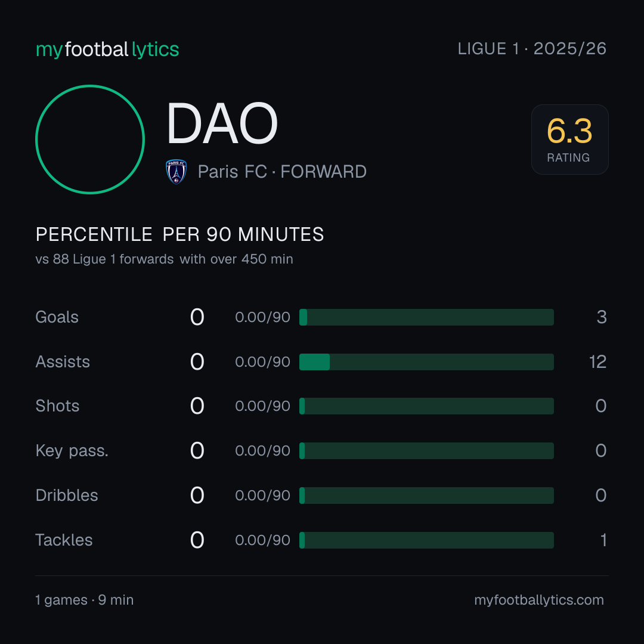Click the Dribbles percentile bar

tap(426, 496)
